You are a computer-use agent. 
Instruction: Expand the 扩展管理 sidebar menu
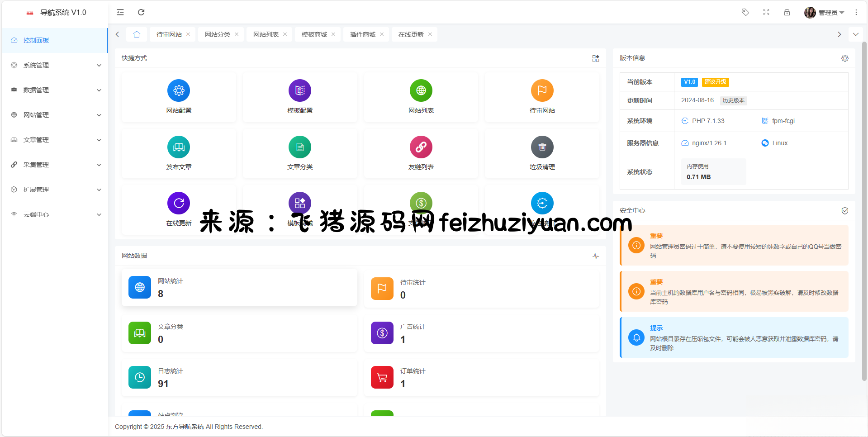(55, 190)
